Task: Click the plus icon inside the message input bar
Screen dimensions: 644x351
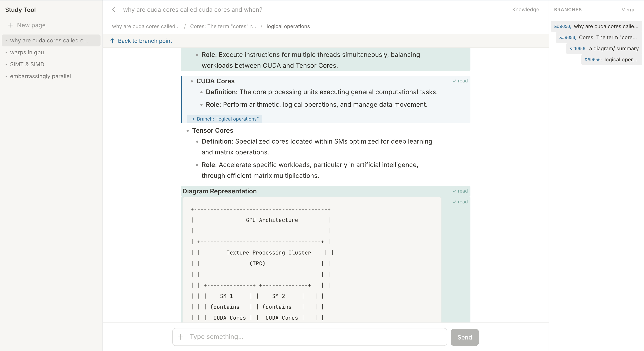Action: pyautogui.click(x=180, y=337)
